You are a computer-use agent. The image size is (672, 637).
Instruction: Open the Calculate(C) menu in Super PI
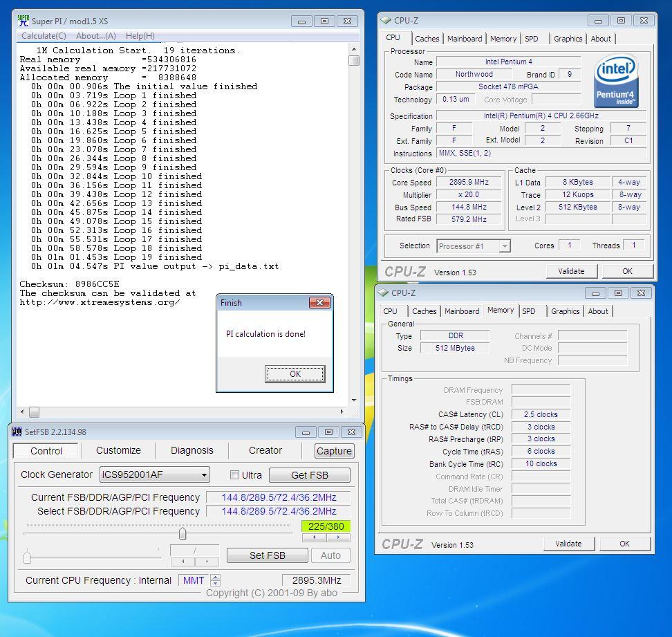point(44,36)
